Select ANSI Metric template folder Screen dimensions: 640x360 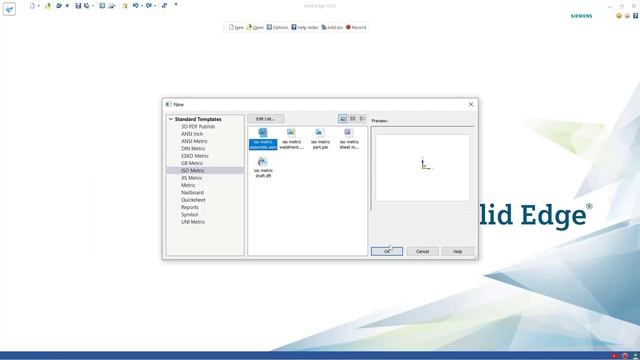[194, 141]
